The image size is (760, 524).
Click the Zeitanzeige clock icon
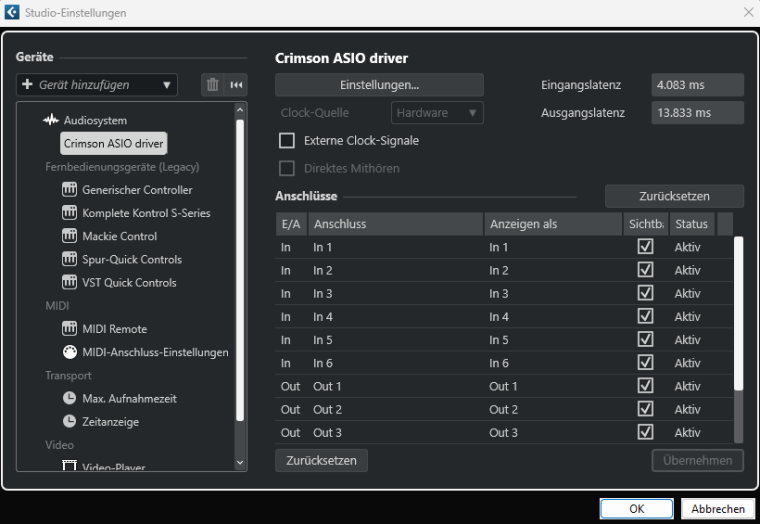tap(70, 421)
